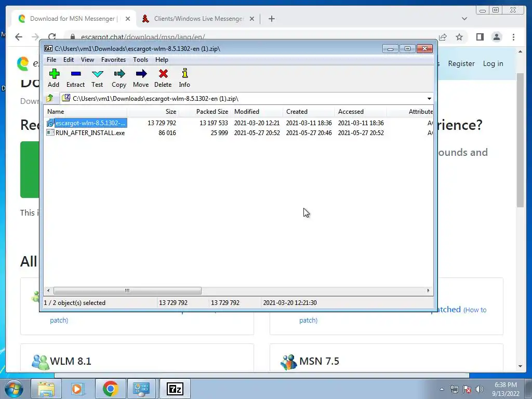Click the MSN 7.5 heading
Image resolution: width=532 pixels, height=399 pixels.
[320, 361]
